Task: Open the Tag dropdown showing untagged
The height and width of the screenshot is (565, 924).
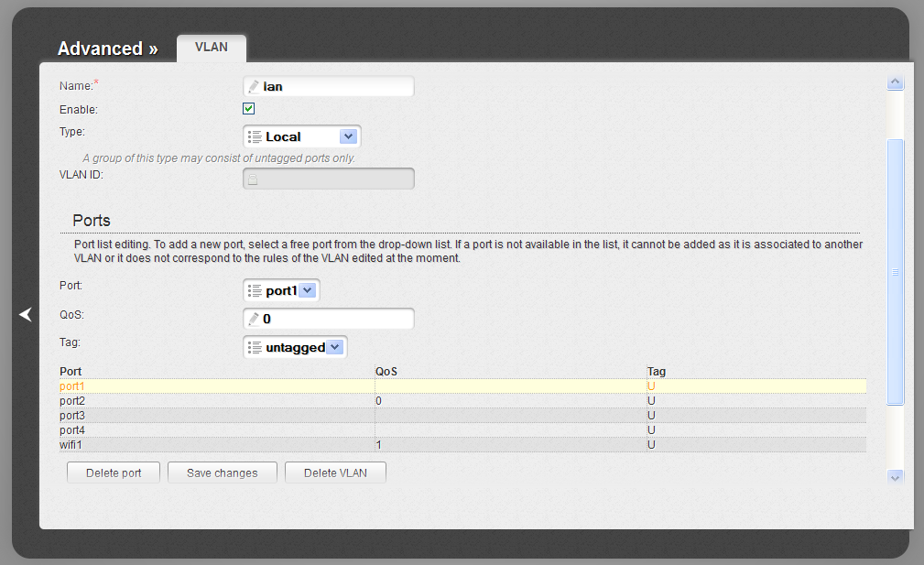Action: point(295,347)
